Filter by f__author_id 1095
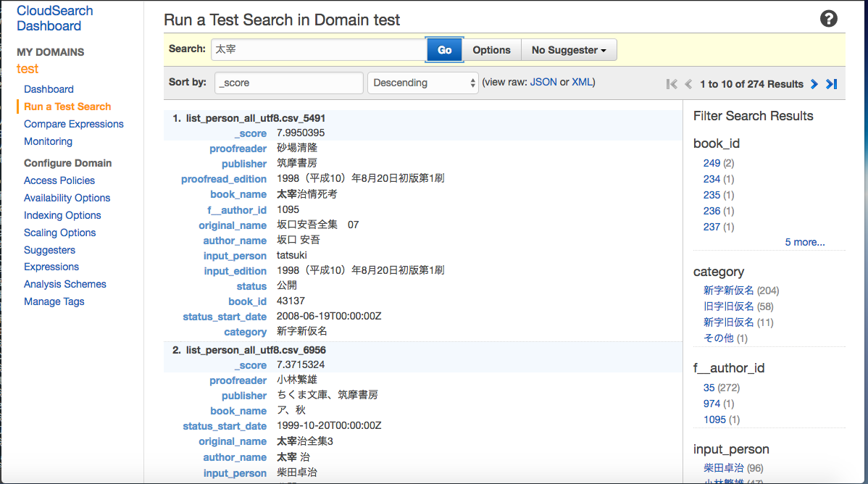 click(x=714, y=420)
